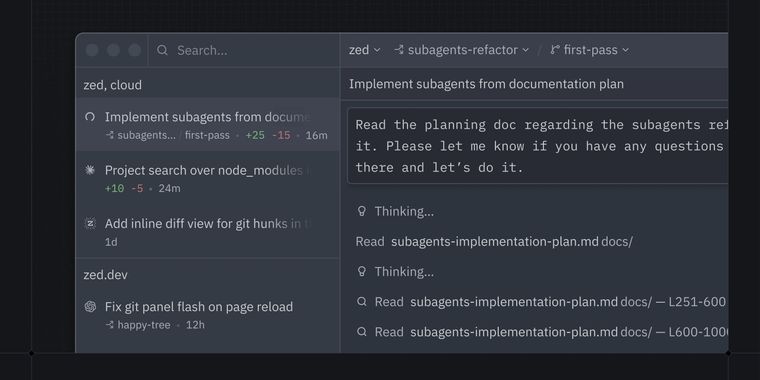Open thread Implement subagents from documentation
760x380 pixels.
207,125
